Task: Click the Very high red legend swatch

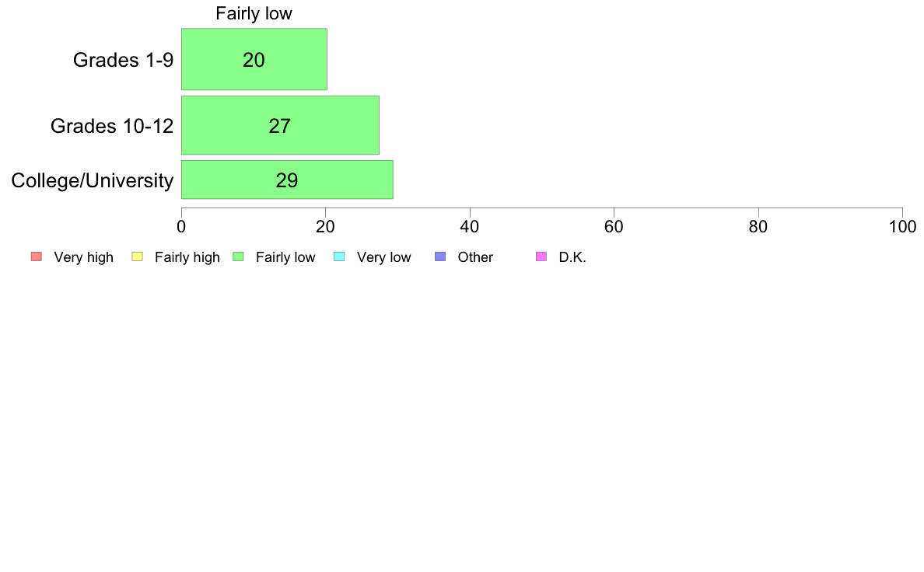Action: tap(37, 256)
